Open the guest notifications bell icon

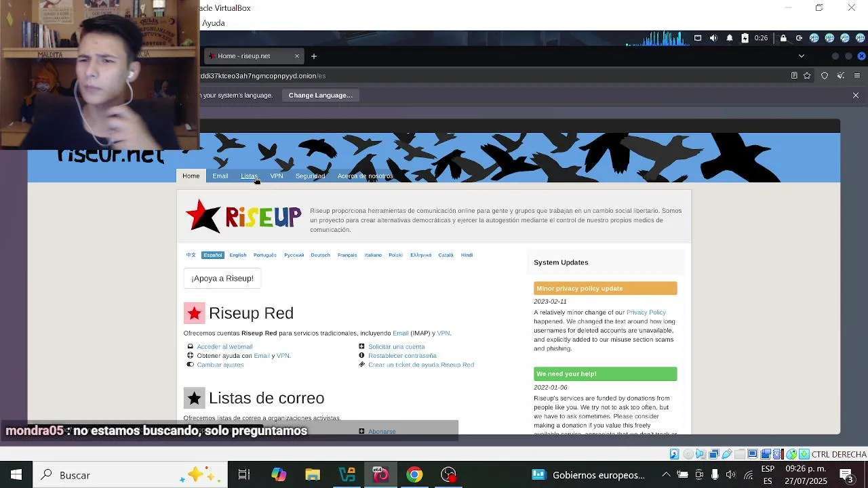click(730, 38)
